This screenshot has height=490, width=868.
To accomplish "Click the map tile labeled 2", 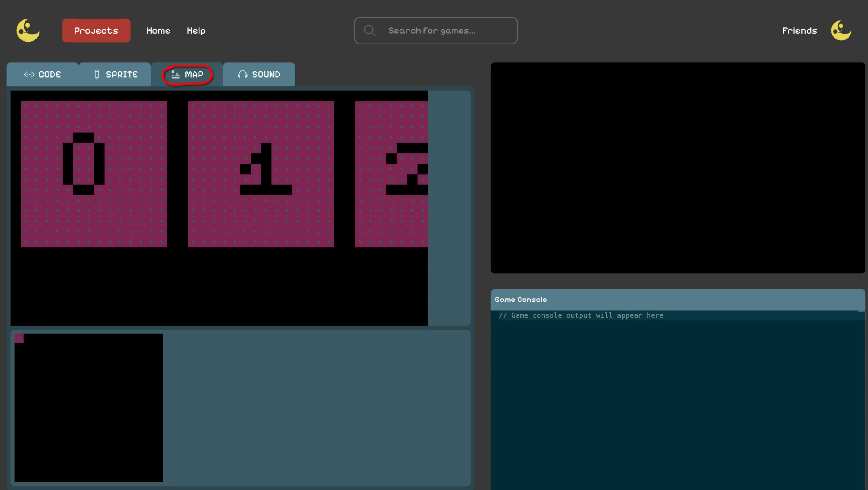I will (x=391, y=174).
